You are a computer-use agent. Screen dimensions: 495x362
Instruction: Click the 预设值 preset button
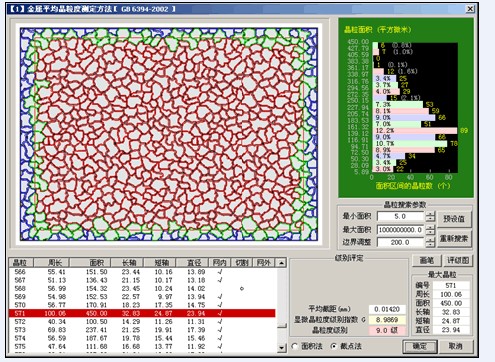tap(454, 219)
